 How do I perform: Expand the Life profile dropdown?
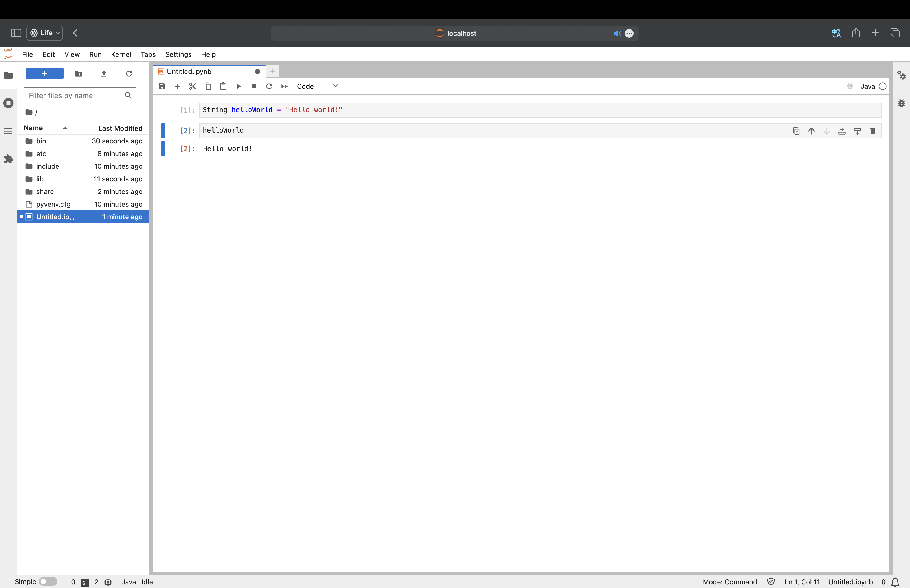45,33
